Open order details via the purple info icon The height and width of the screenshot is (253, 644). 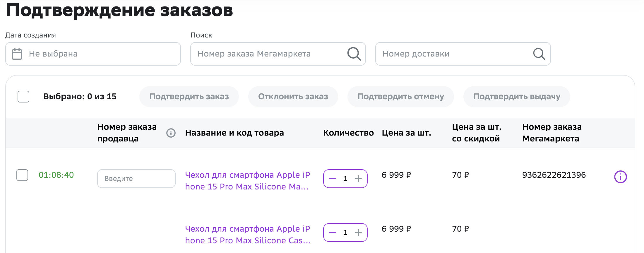pyautogui.click(x=620, y=177)
